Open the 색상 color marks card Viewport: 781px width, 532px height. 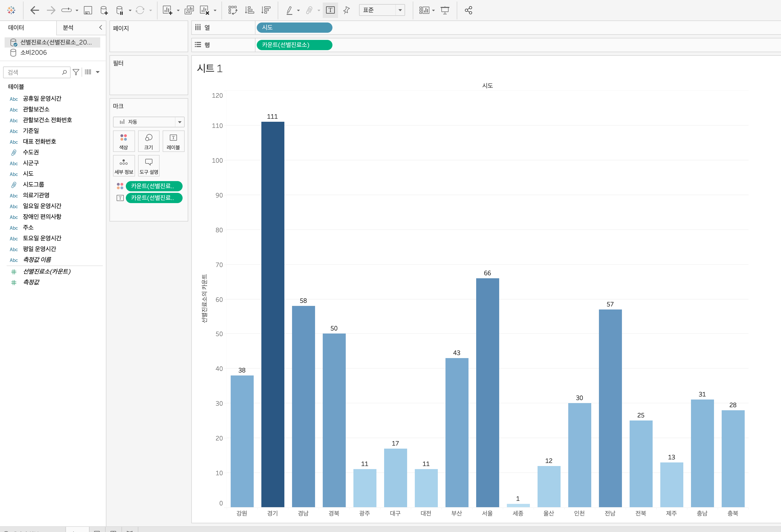click(x=124, y=141)
